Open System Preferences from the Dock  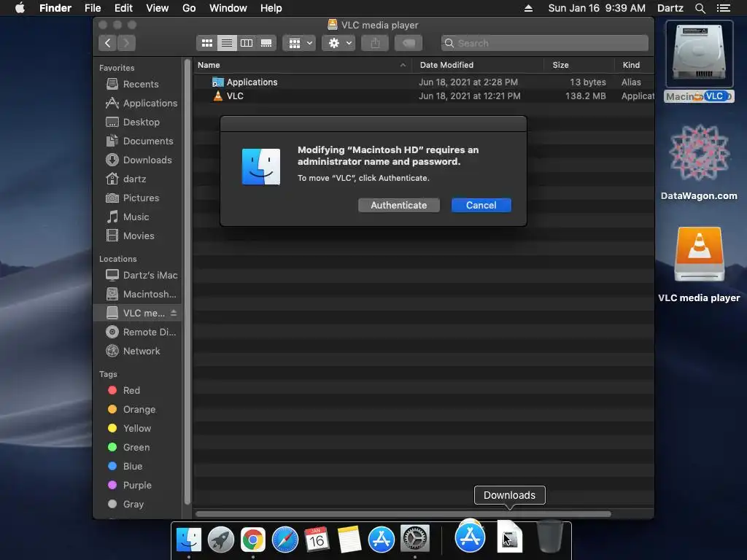tap(415, 539)
